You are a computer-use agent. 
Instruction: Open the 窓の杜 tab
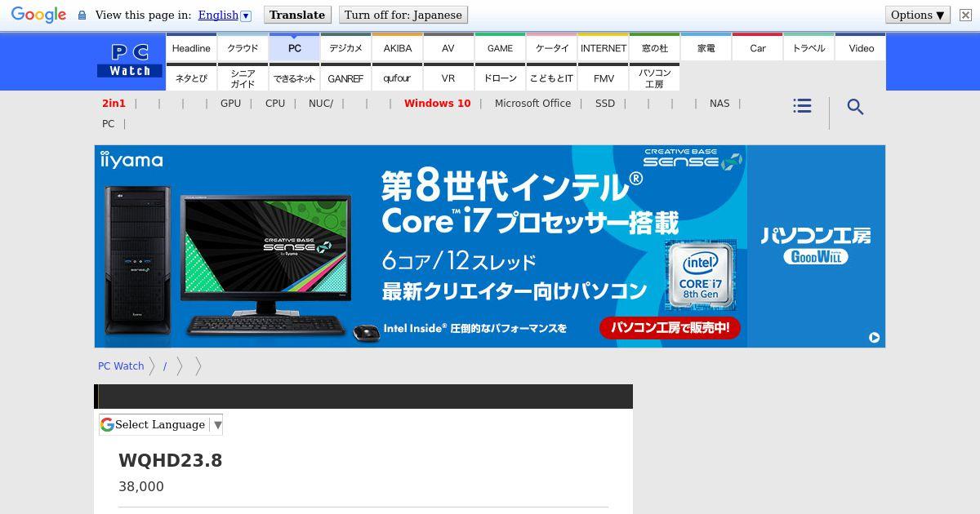[655, 48]
